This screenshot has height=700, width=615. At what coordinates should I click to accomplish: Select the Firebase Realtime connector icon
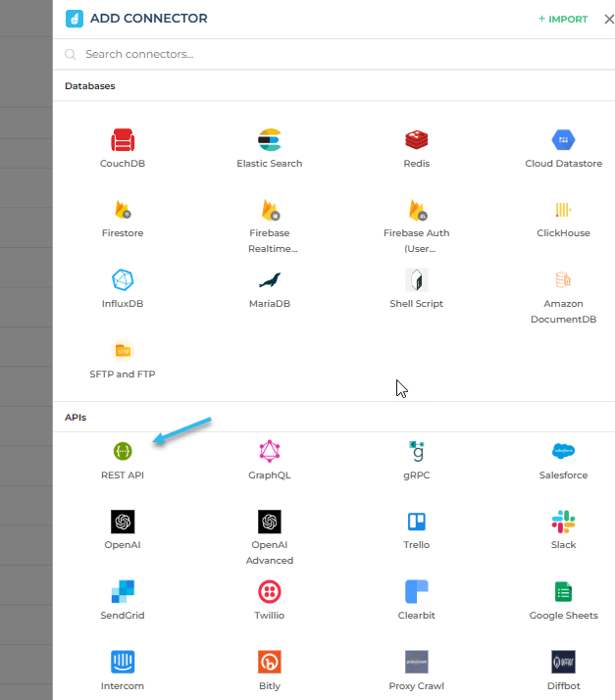point(270,210)
